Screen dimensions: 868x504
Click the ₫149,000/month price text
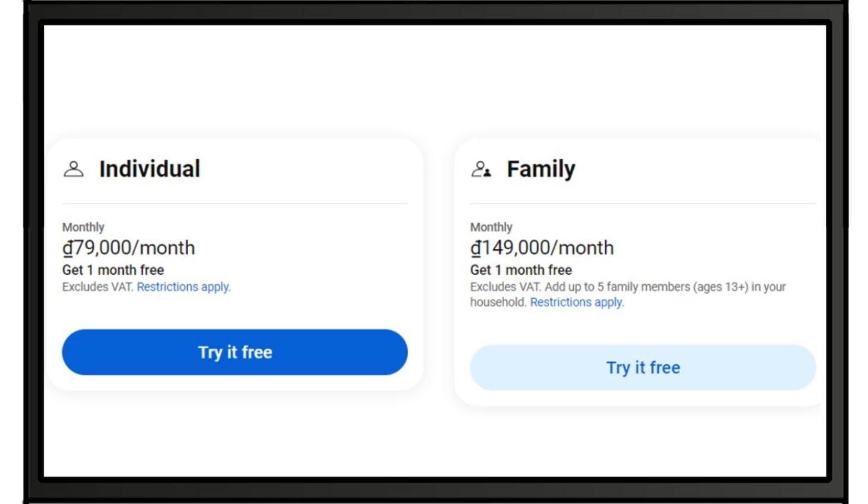coord(542,248)
